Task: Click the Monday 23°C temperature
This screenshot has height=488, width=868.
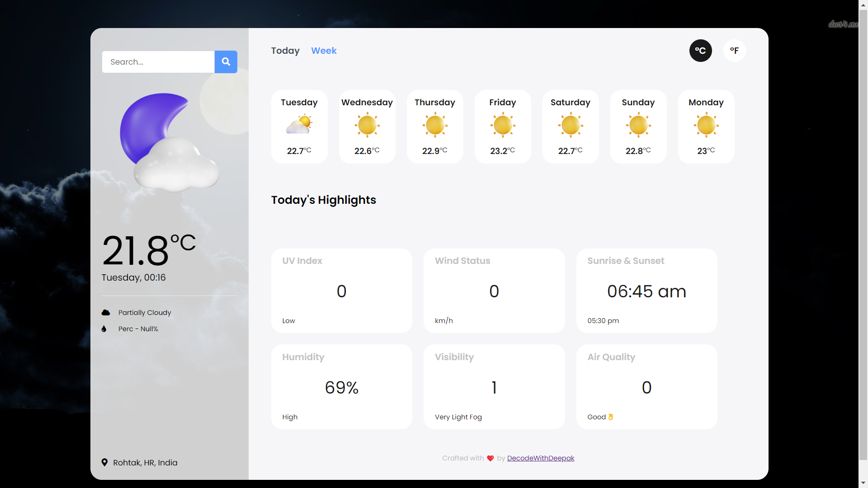Action: pyautogui.click(x=706, y=150)
